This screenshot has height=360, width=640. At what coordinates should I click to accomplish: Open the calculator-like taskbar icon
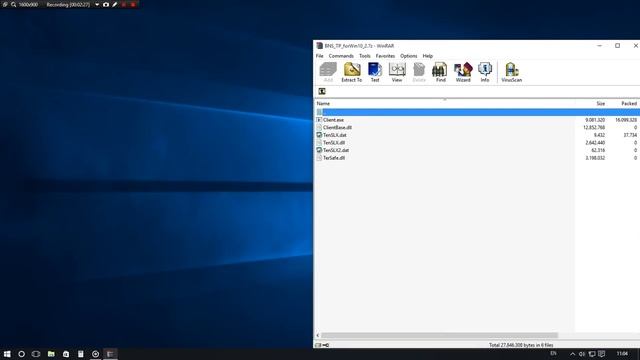(x=80, y=354)
